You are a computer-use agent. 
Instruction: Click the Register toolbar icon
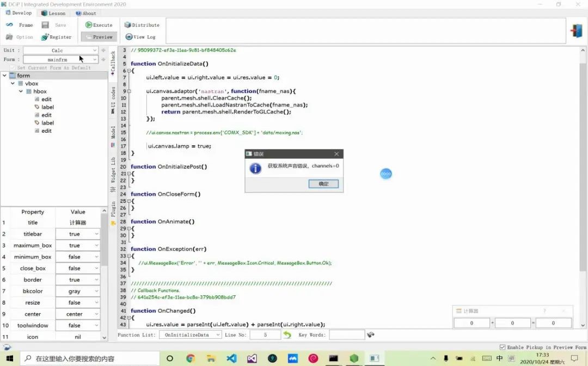pos(45,37)
